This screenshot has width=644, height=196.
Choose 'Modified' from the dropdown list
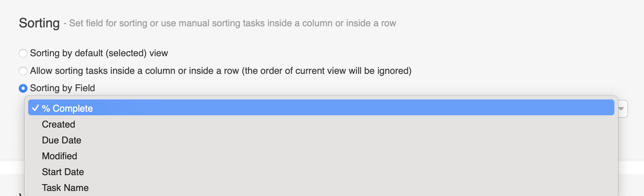point(60,156)
